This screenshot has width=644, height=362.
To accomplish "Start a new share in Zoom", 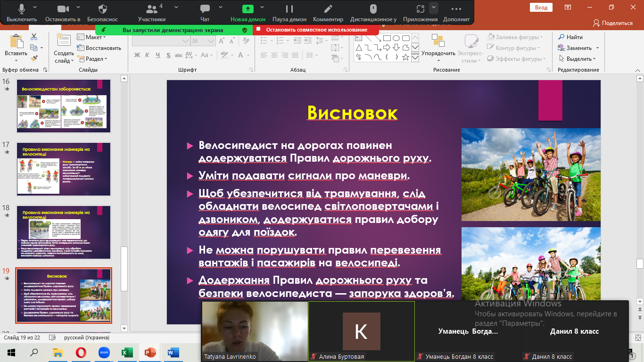I will click(x=248, y=13).
